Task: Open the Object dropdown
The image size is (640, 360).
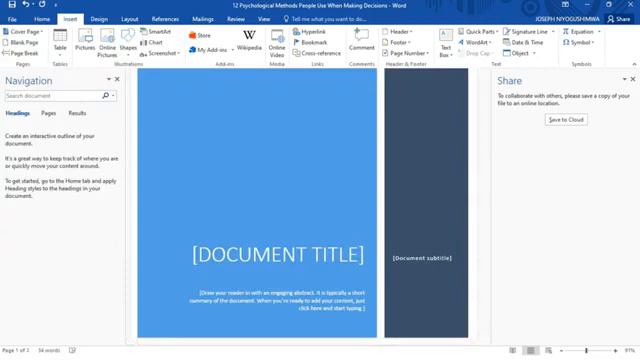Action: coord(534,53)
